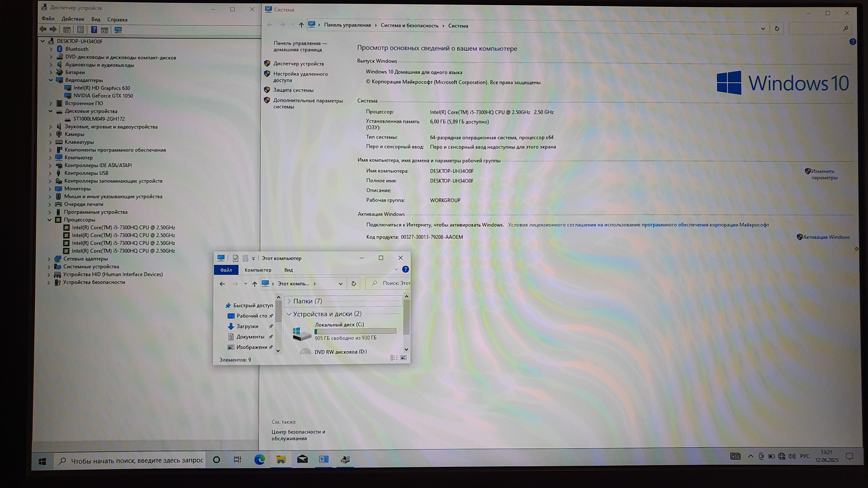The image size is (868, 488).
Task: Expand the Bluetooth device category
Action: pyautogui.click(x=51, y=49)
